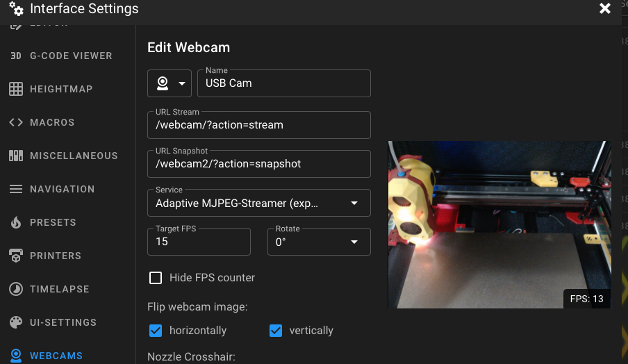
Task: Switch to the HEIGHTMAP tab
Action: point(67,89)
